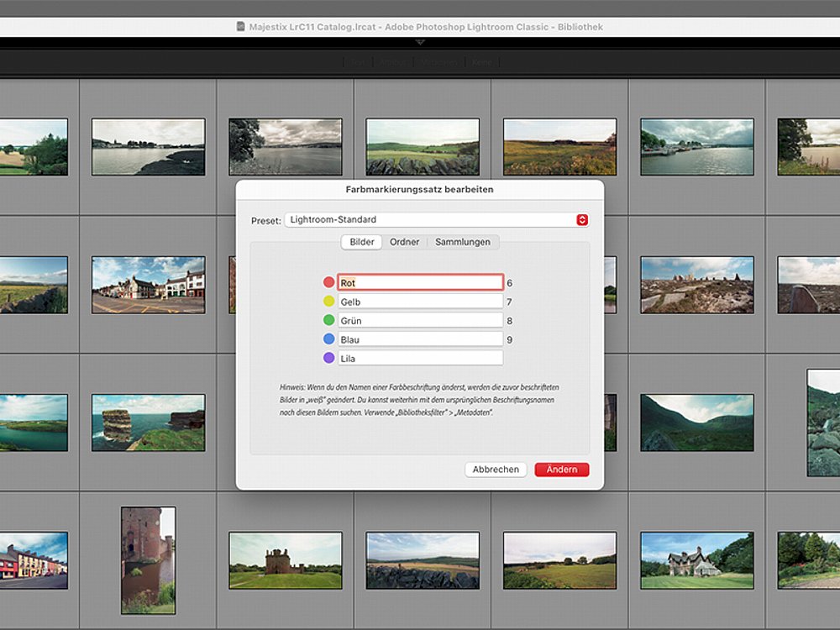Image resolution: width=840 pixels, height=630 pixels.
Task: Click the yellow color label dot
Action: point(328,302)
